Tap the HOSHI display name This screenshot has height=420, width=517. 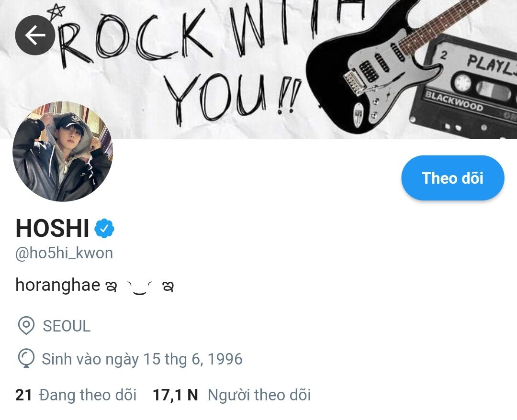point(53,228)
